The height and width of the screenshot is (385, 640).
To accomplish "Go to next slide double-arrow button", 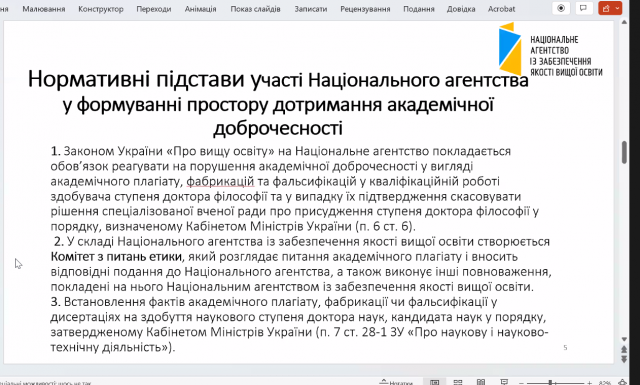I will (x=624, y=359).
